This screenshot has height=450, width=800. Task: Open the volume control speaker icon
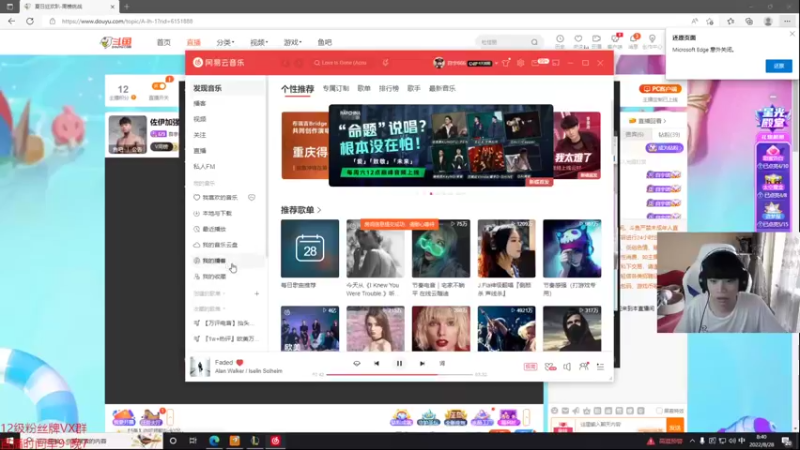[x=567, y=366]
